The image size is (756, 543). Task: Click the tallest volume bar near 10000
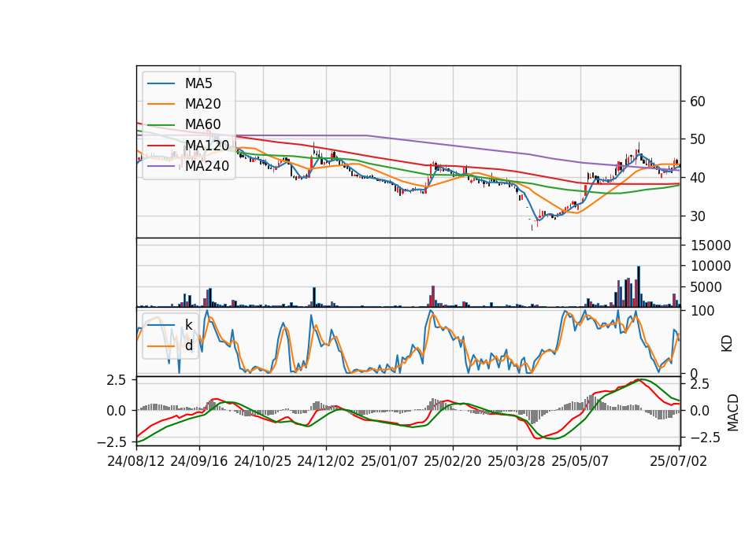[x=639, y=286]
